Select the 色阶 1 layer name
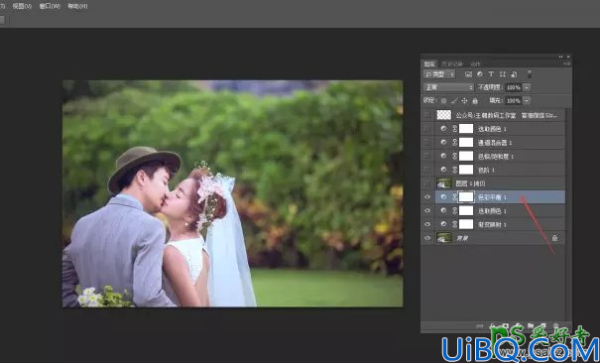600x364 pixels. pos(487,170)
